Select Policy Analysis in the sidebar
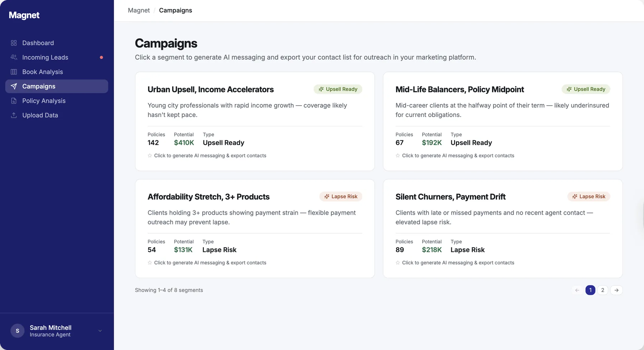Image resolution: width=644 pixels, height=350 pixels. [x=57, y=101]
